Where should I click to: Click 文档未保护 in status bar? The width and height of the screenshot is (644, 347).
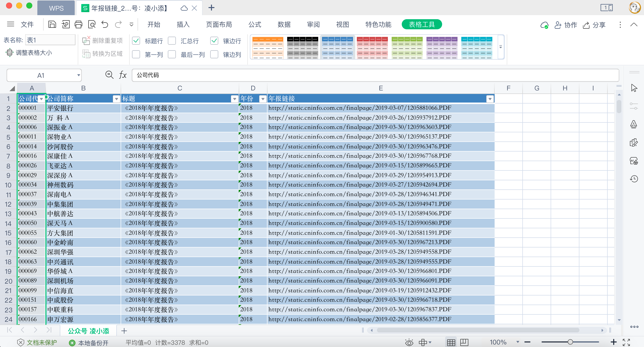click(x=37, y=342)
